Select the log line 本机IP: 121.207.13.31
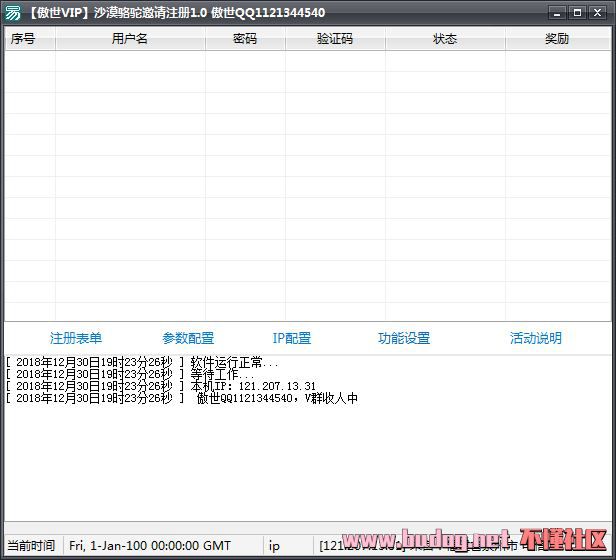The image size is (616, 560). [x=161, y=386]
